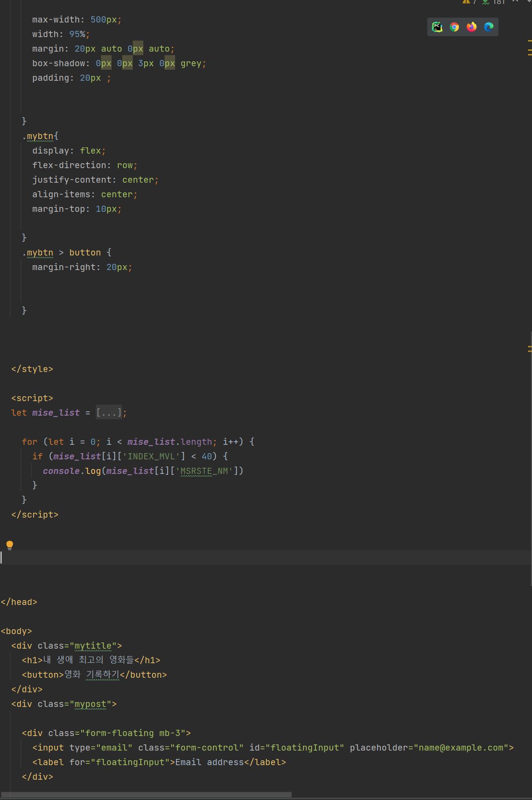The height and width of the screenshot is (800, 532).
Task: Click the width: 95% line
Action: tap(61, 34)
